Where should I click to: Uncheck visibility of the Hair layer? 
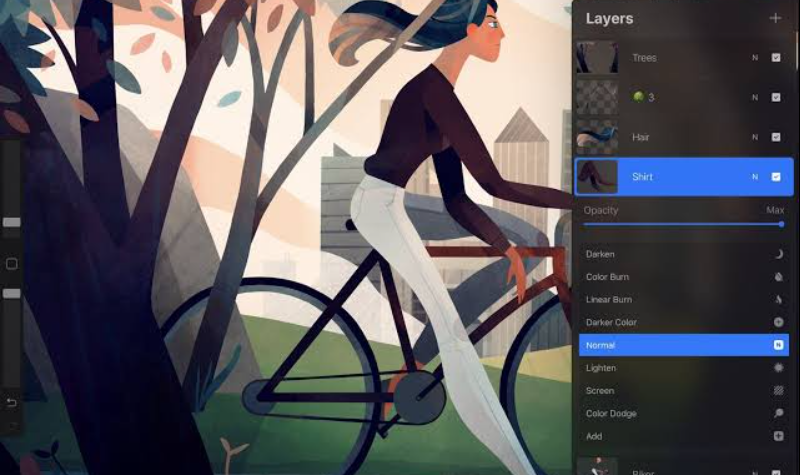tap(776, 136)
